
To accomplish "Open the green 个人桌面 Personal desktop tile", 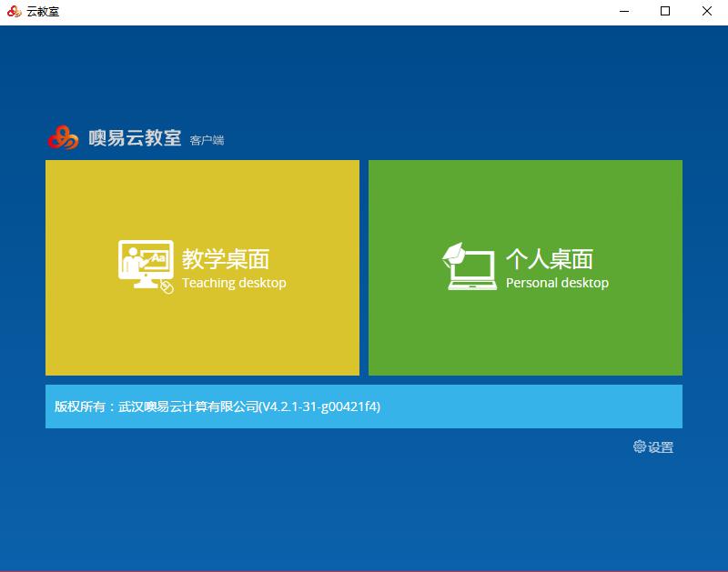I will click(525, 267).
